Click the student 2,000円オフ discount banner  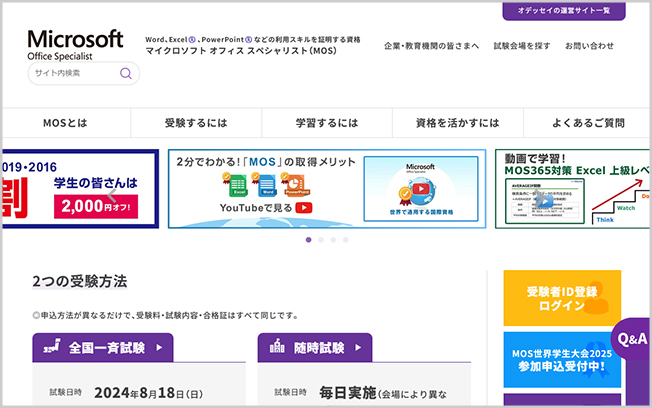[80, 189]
